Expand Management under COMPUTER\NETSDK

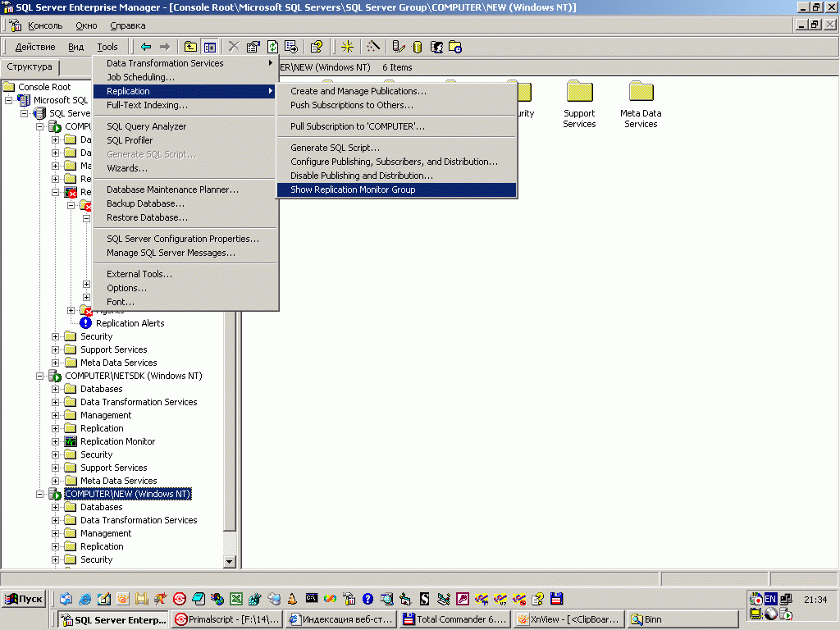55,415
